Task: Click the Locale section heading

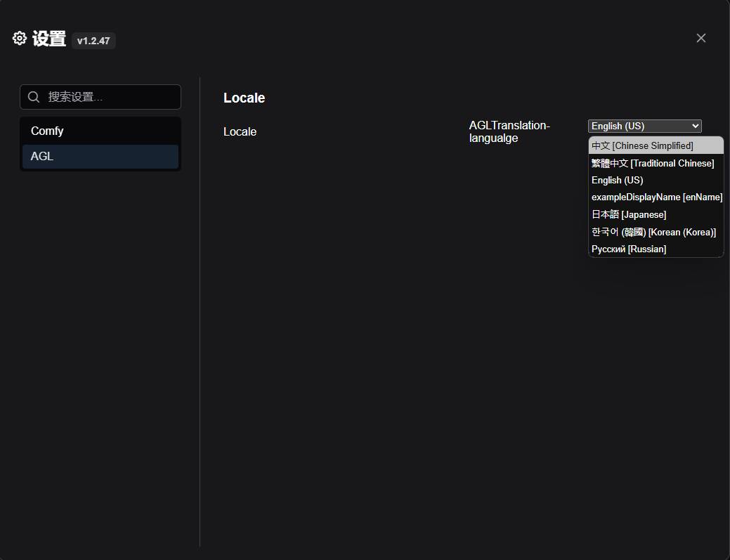Action: click(244, 98)
